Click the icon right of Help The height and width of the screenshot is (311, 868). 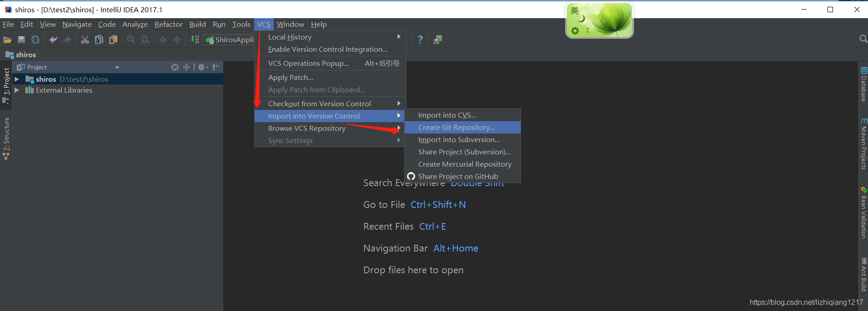click(438, 40)
